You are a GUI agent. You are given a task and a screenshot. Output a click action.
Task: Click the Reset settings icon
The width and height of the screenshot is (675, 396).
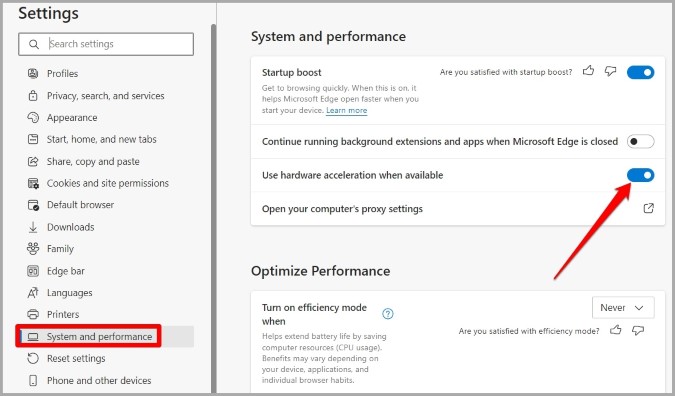(33, 358)
